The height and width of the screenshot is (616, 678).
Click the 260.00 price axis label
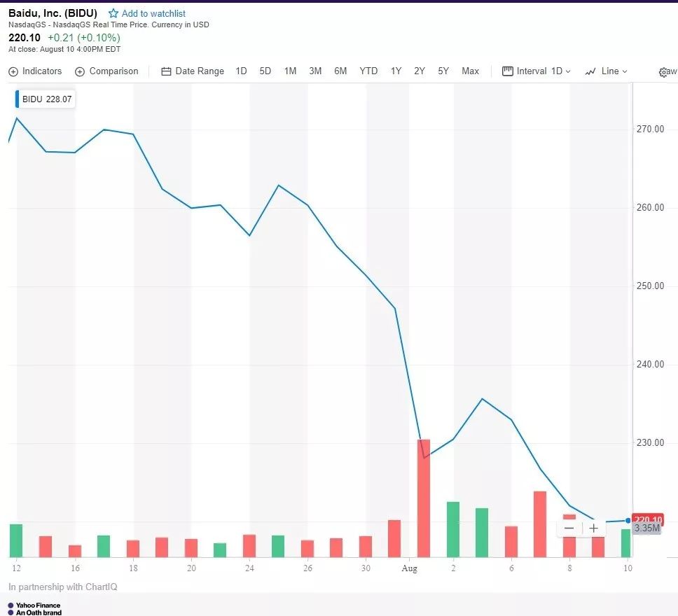650,207
